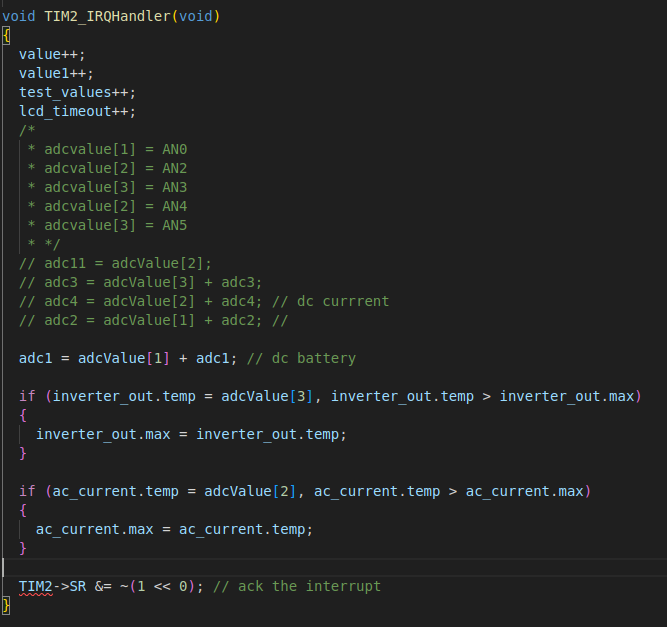This screenshot has width=667, height=627.
Task: Click the value1++ line
Action: coord(56,73)
